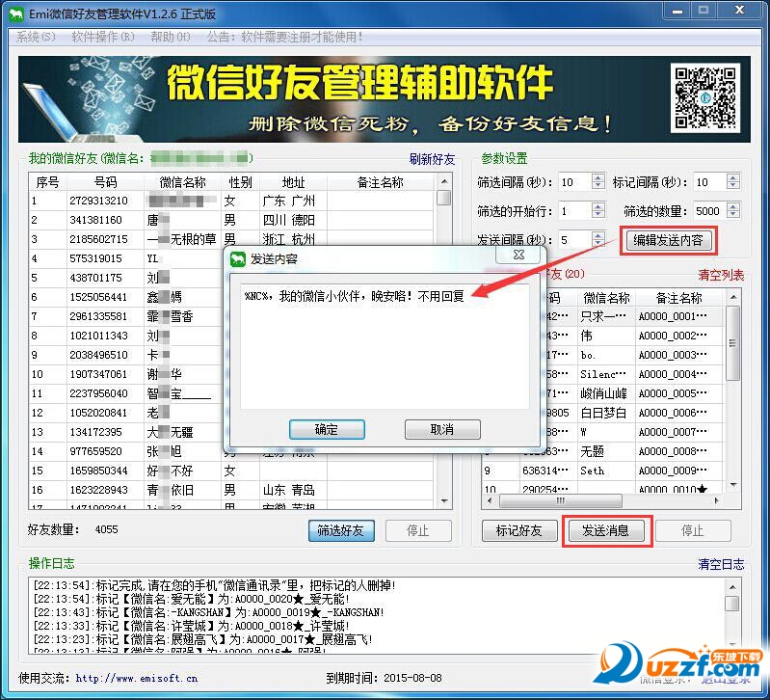Image resolution: width=770 pixels, height=700 pixels.
Task: Decrease 筛选的开始行 with the down arrow
Action: 598,215
